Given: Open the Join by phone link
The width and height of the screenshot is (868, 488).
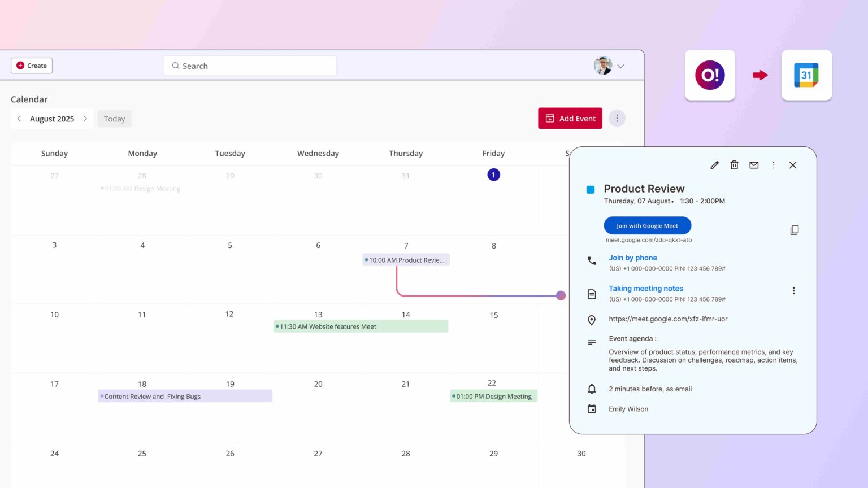Looking at the screenshot, I should point(632,258).
